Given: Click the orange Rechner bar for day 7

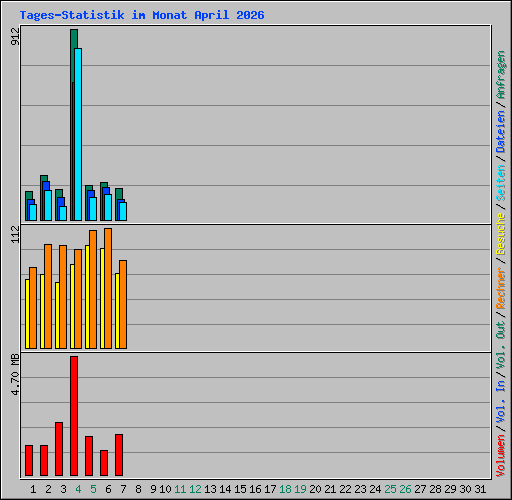Looking at the screenshot, I should click(123, 305).
